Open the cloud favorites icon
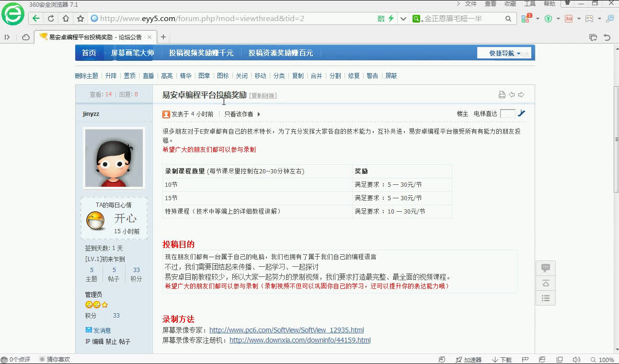 click(x=26, y=37)
